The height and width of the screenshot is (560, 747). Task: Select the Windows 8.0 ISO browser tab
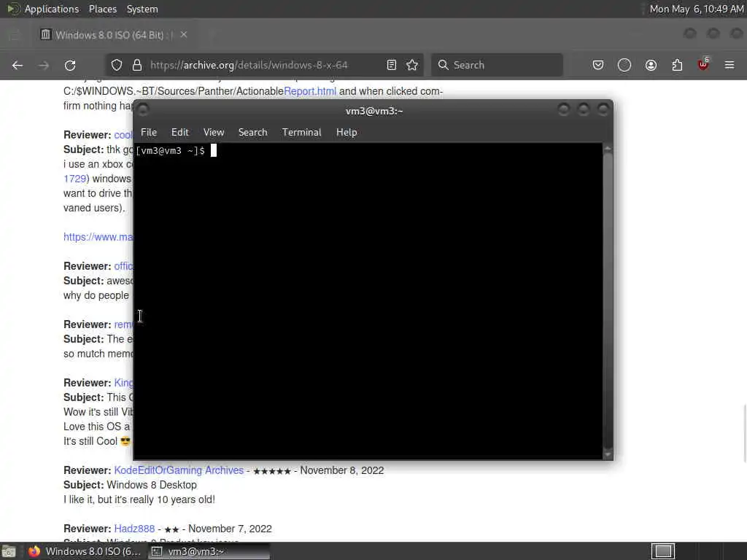point(115,35)
